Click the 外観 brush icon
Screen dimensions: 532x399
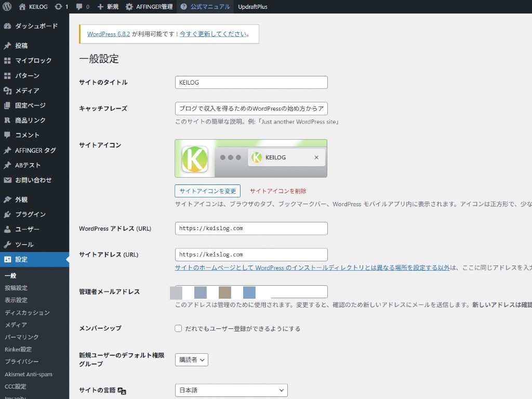[7, 199]
